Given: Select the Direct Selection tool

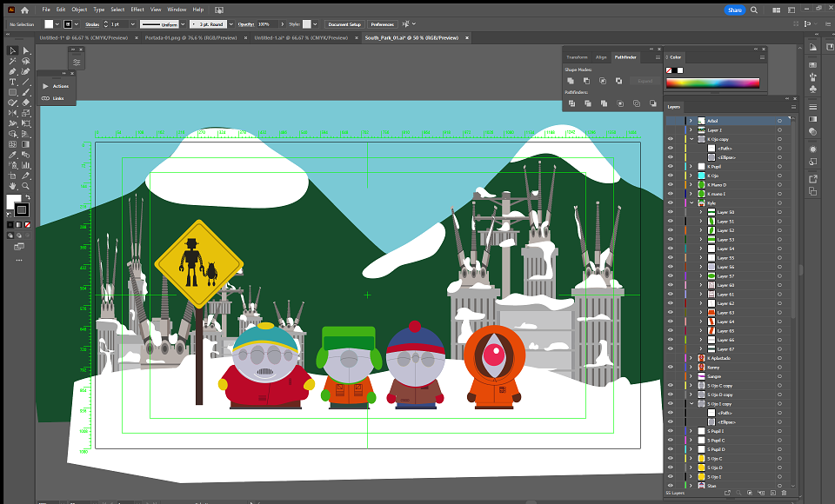Looking at the screenshot, I should click(x=25, y=50).
